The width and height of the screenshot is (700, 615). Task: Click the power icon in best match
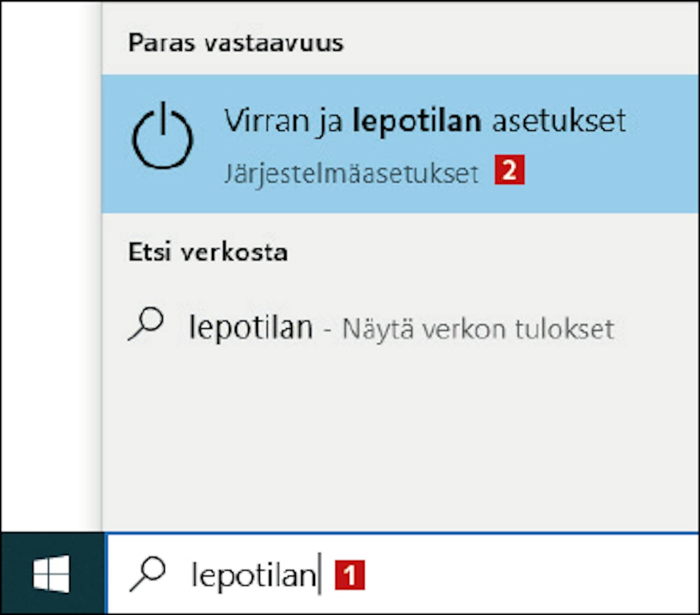tap(162, 135)
